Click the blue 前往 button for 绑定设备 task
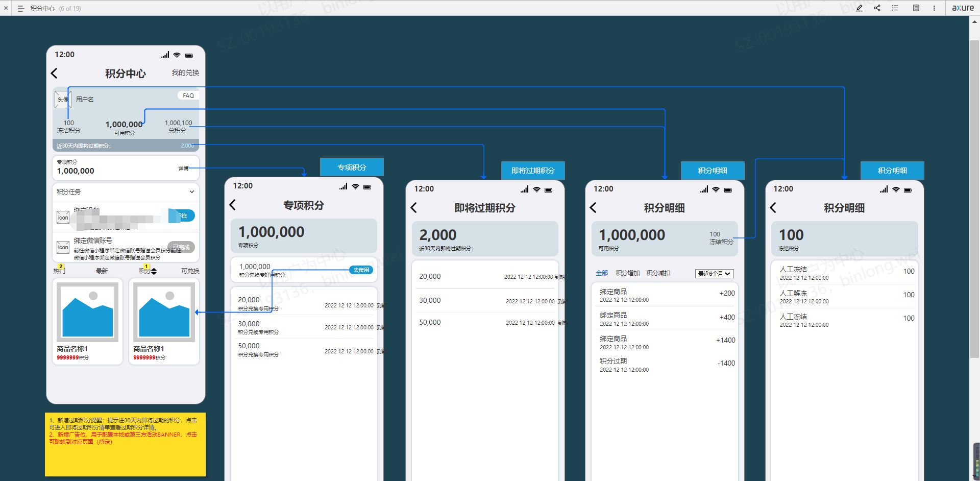980x481 pixels. pos(182,215)
